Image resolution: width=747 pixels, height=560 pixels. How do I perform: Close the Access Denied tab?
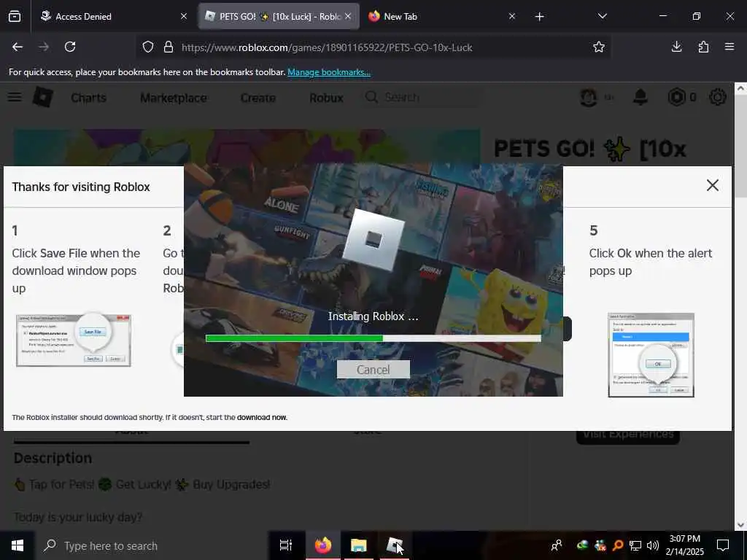(x=184, y=16)
